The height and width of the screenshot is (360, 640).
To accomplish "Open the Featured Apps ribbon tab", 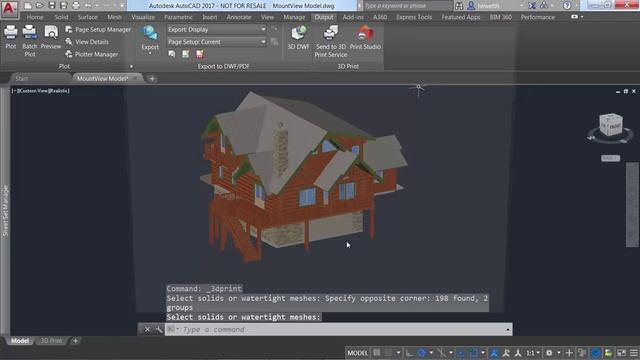I will pyautogui.click(x=461, y=17).
